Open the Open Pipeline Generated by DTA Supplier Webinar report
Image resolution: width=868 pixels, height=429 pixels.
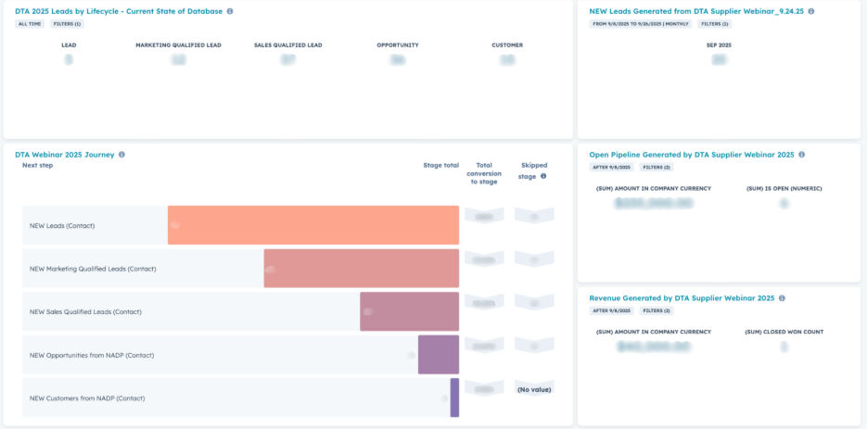click(692, 155)
